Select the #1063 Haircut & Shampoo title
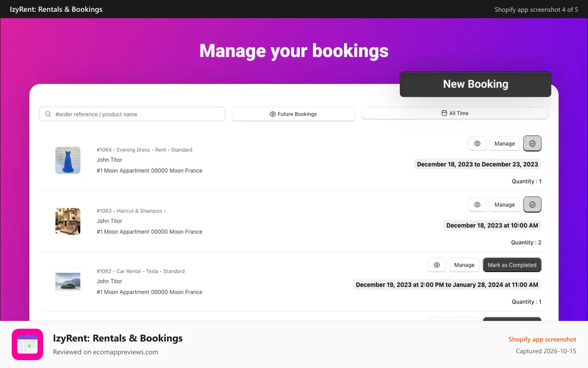The height and width of the screenshot is (368, 588). click(131, 211)
